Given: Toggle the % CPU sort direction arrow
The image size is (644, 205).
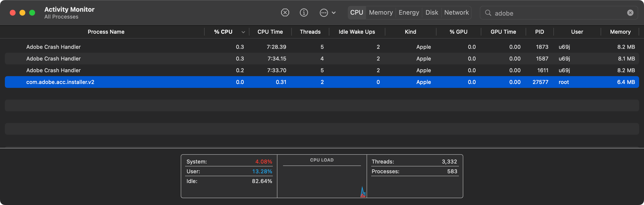Looking at the screenshot, I should [243, 32].
